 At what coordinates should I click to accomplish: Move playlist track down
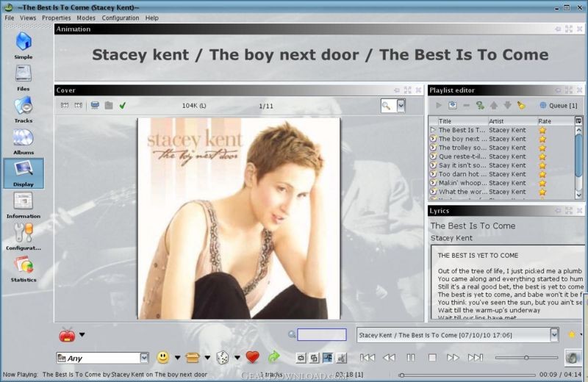click(x=507, y=106)
